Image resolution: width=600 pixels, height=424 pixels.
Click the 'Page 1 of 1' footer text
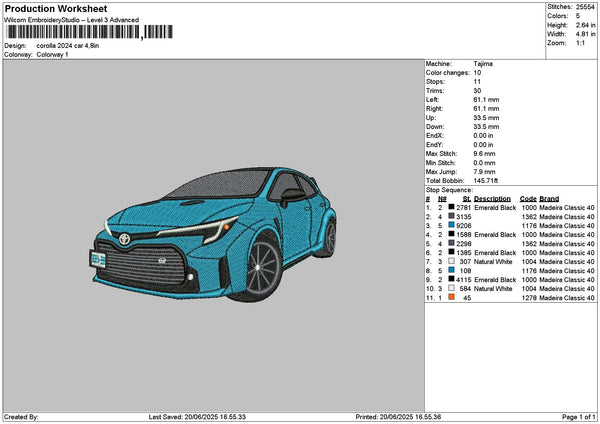coord(579,417)
